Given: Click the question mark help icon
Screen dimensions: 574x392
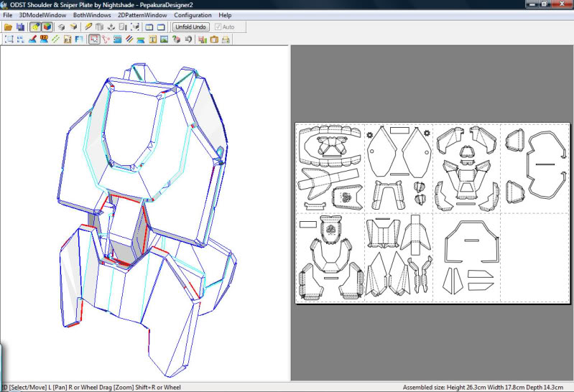Looking at the screenshot, I should tap(177, 39).
